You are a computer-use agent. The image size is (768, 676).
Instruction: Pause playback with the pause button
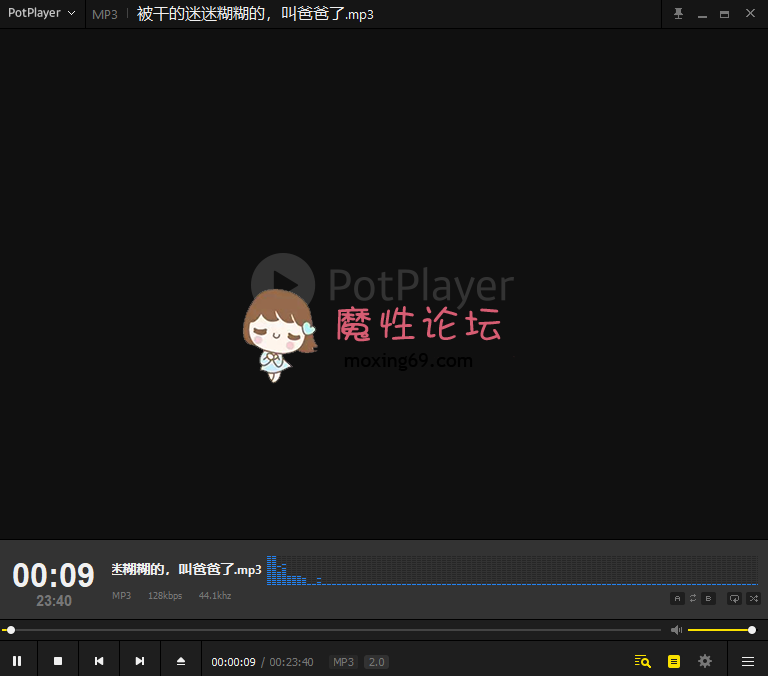(17, 661)
